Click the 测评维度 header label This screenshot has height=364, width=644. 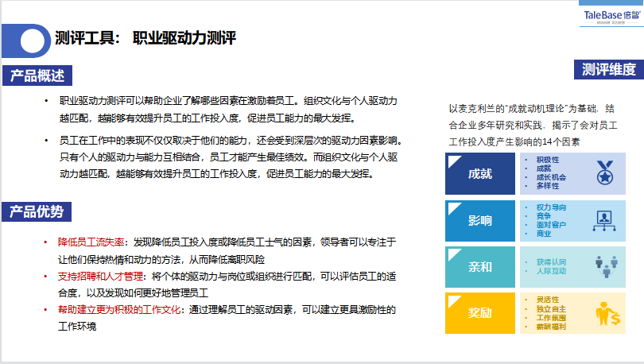coord(609,69)
